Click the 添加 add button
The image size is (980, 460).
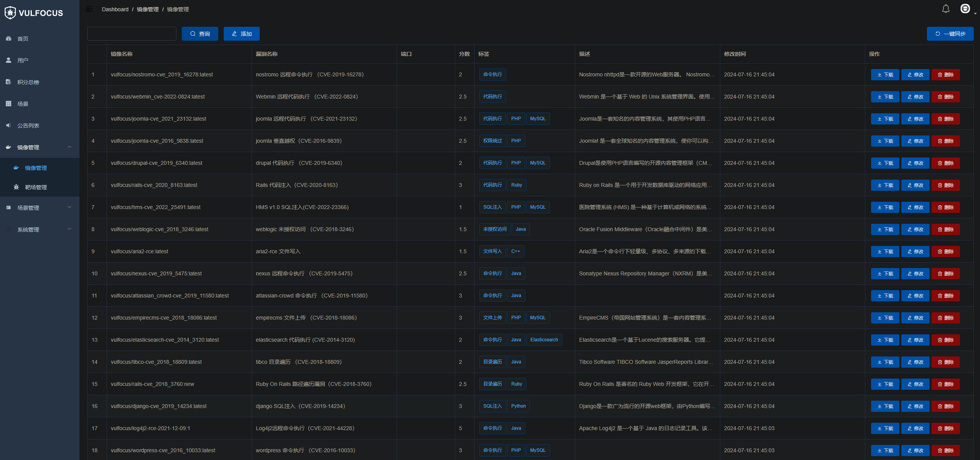click(x=242, y=34)
